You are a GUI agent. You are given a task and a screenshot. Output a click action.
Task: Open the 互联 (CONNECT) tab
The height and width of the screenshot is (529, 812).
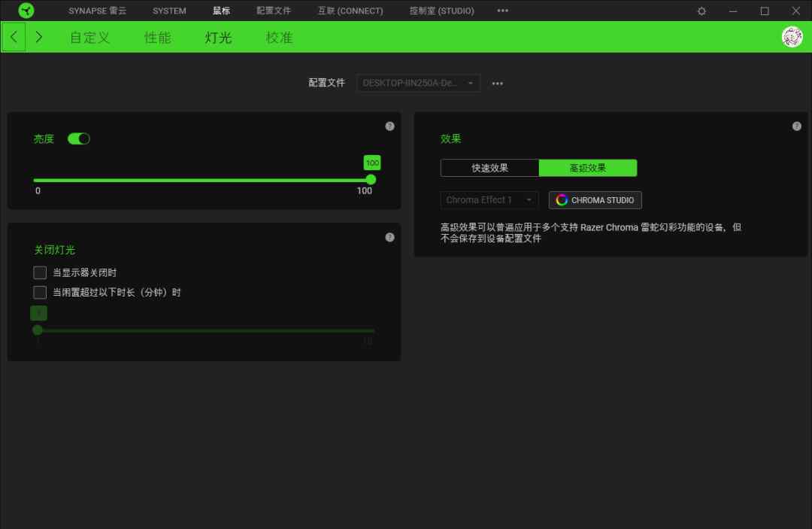coord(350,11)
